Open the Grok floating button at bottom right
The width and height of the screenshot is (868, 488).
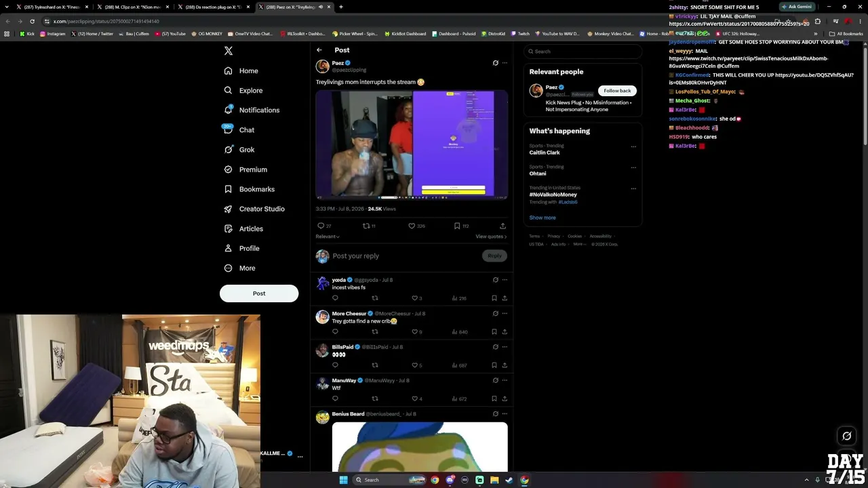(x=846, y=436)
